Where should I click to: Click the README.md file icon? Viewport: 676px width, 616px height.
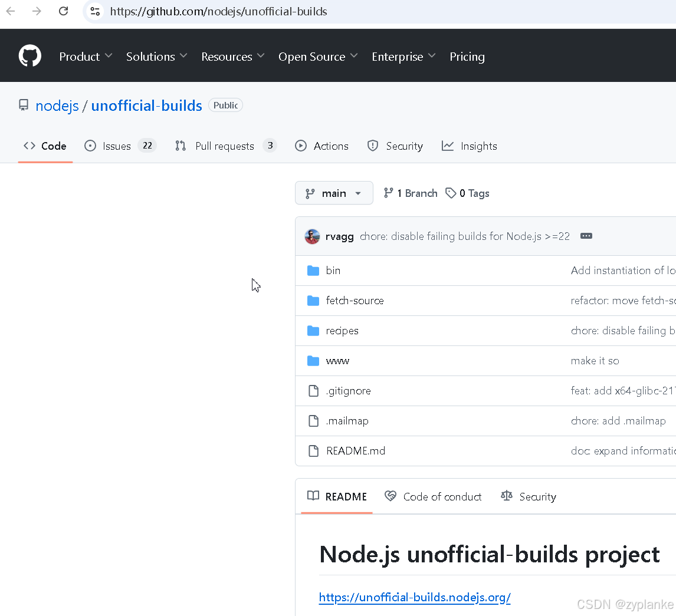tap(313, 451)
